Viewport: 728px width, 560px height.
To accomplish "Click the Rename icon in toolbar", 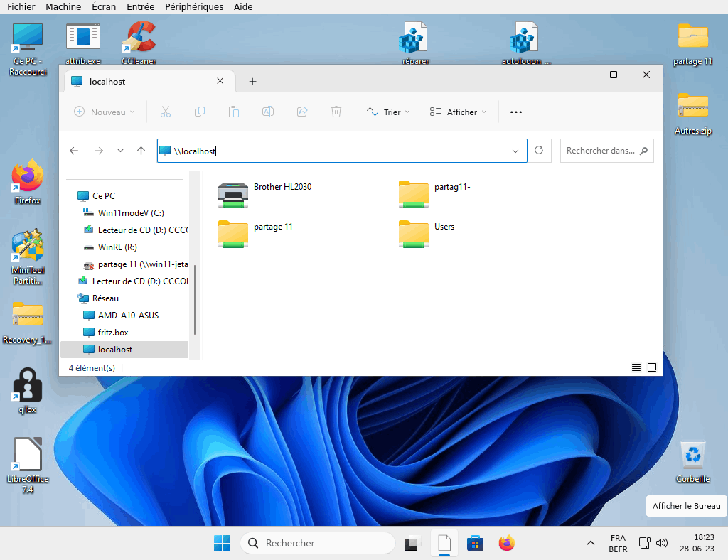I will pos(268,112).
